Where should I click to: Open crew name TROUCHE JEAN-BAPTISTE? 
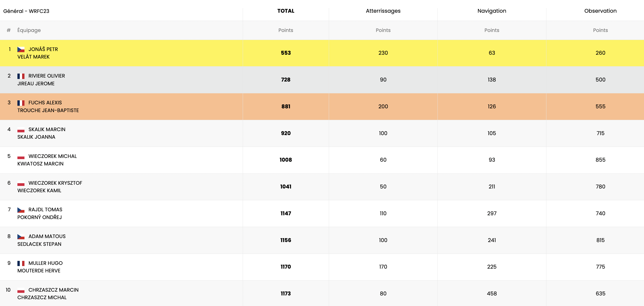[48, 110]
